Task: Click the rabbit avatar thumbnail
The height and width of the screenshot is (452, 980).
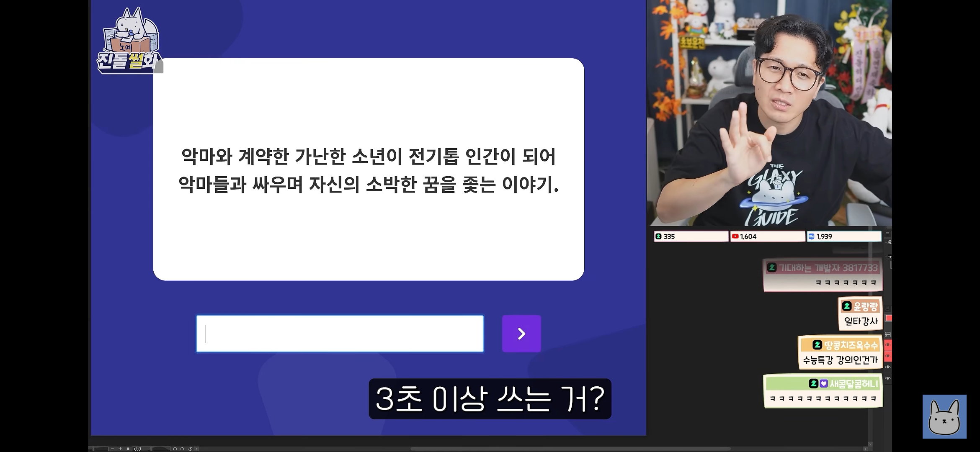Action: click(x=944, y=416)
